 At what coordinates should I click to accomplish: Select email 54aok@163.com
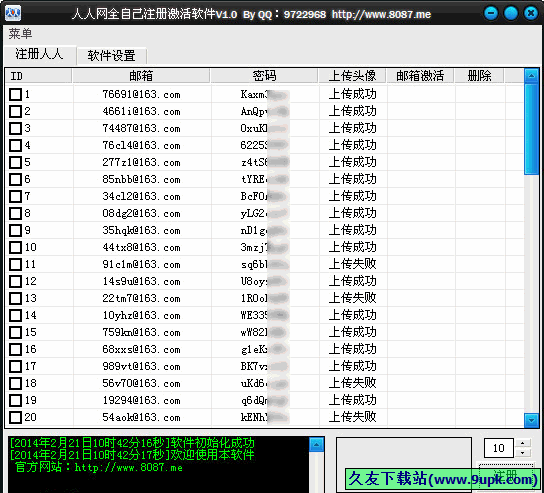[x=142, y=417]
